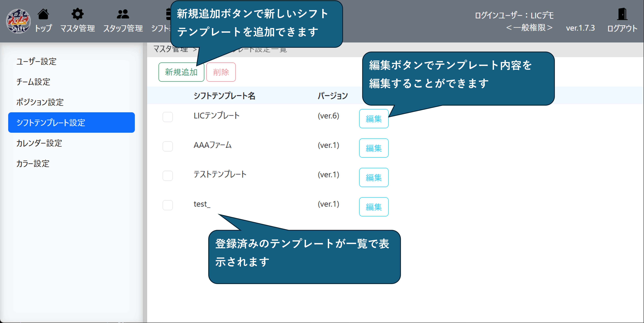Click 編集 for テストテンプレート
644x323 pixels.
click(x=373, y=177)
